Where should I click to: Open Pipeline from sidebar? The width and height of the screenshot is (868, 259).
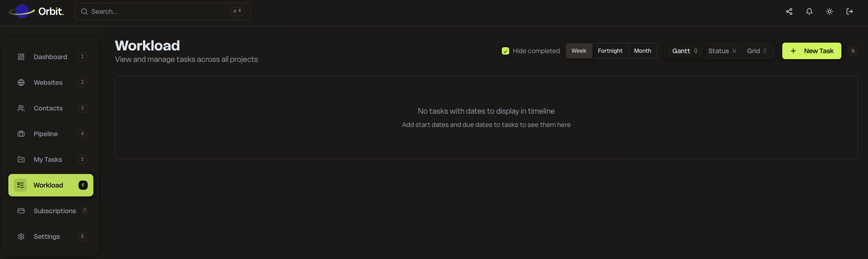click(x=51, y=134)
